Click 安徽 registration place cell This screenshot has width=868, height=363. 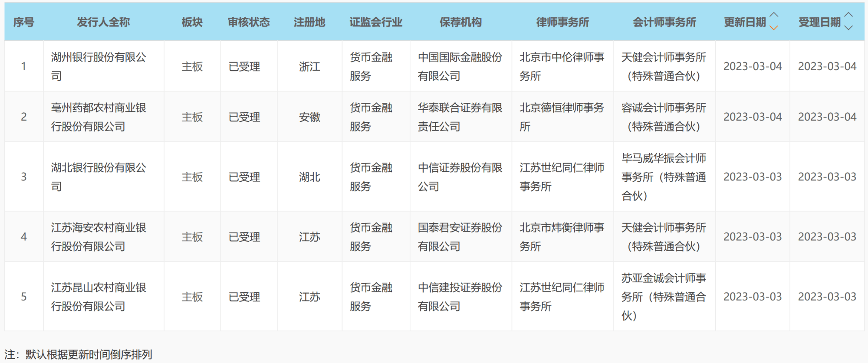[x=309, y=117]
